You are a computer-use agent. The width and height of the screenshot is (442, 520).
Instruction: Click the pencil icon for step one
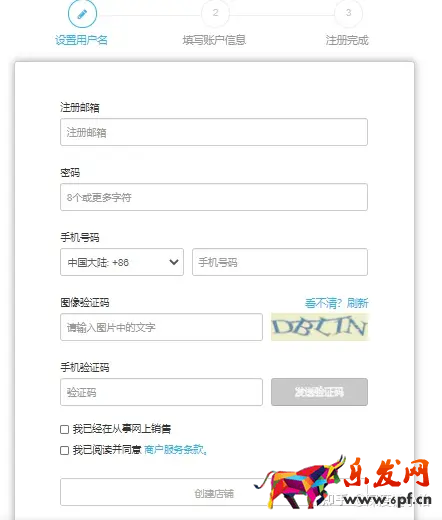(x=82, y=14)
